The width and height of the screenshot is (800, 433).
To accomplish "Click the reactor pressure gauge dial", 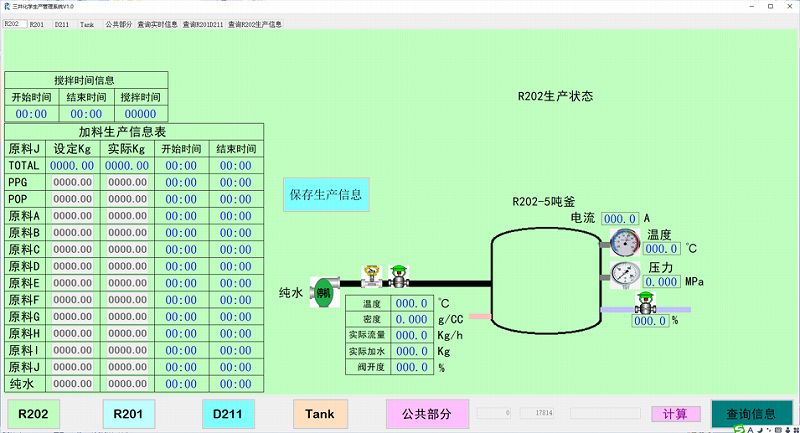I will click(624, 275).
